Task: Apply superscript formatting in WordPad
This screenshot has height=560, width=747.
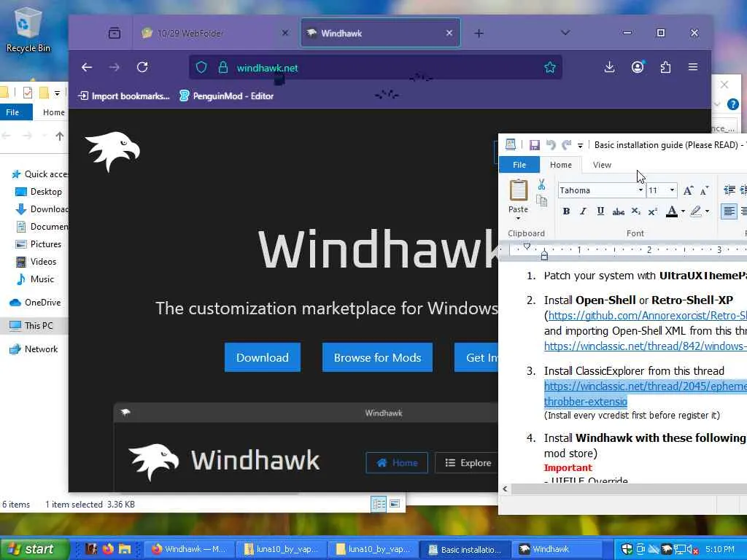Action: coord(653,211)
